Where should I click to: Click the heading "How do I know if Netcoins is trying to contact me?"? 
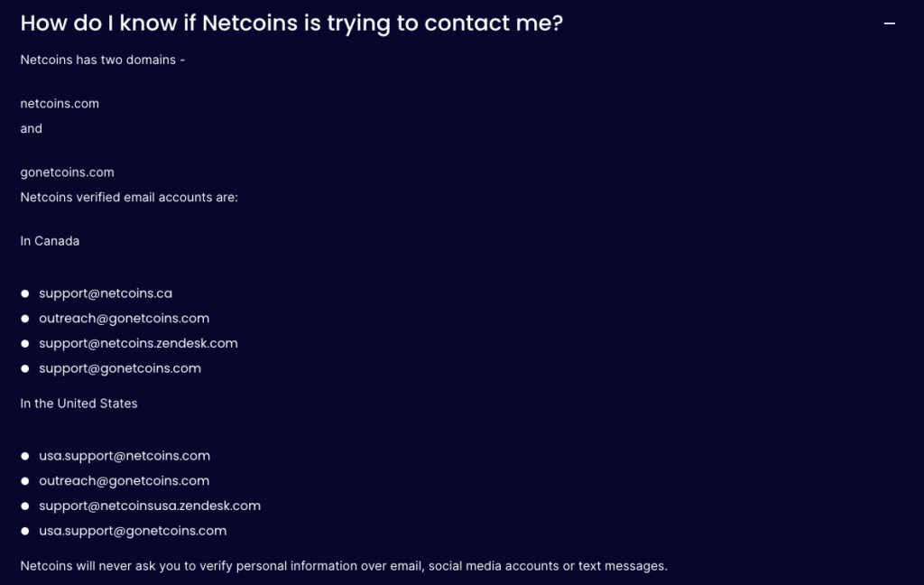point(291,23)
